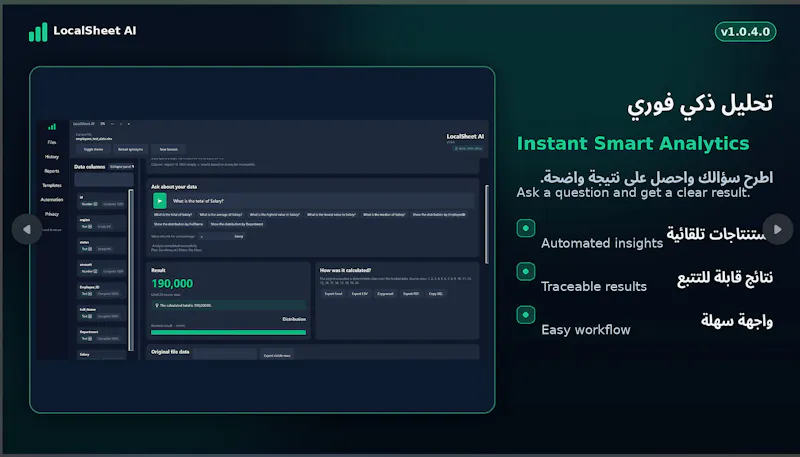Click the calculated total message with bulb icon
Image resolution: width=800 pixels, height=457 pixels.
(229, 306)
